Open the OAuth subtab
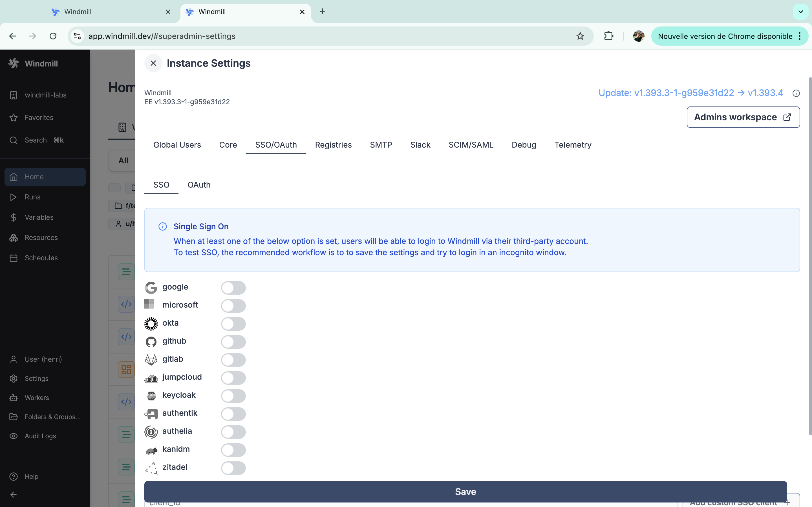 (x=199, y=185)
